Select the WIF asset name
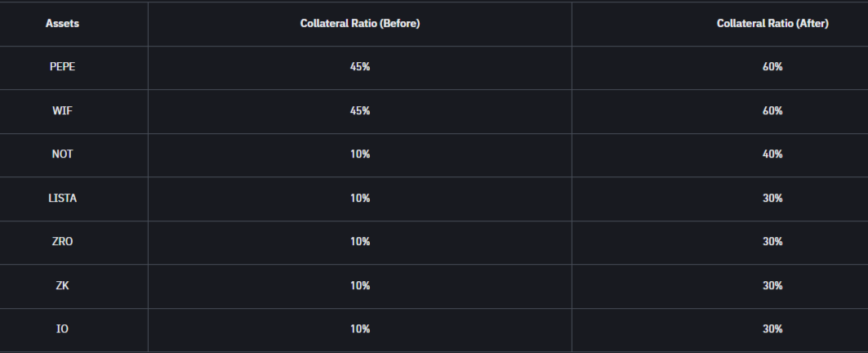Screen dimensions: 868x353 [62, 110]
